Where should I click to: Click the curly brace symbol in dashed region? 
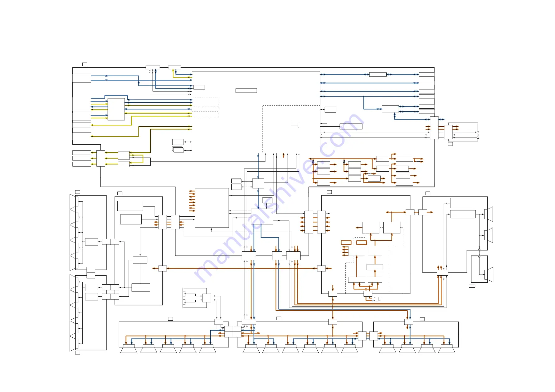298,125
